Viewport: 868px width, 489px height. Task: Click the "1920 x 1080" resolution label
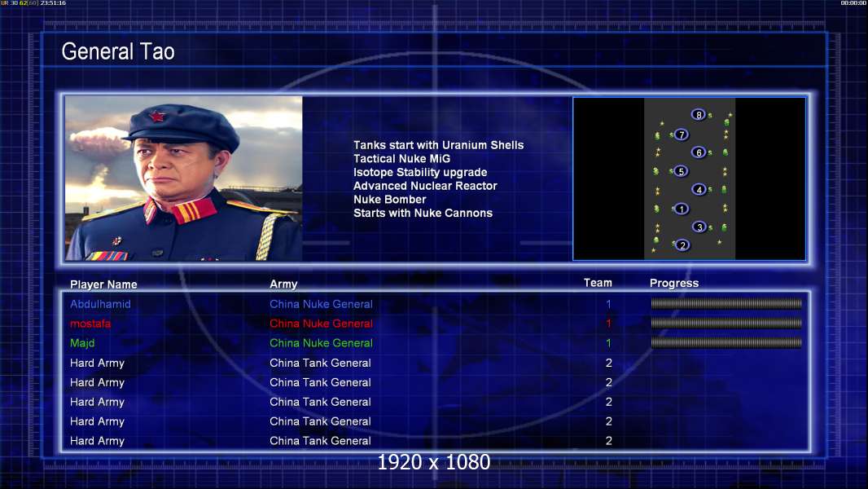click(433, 462)
